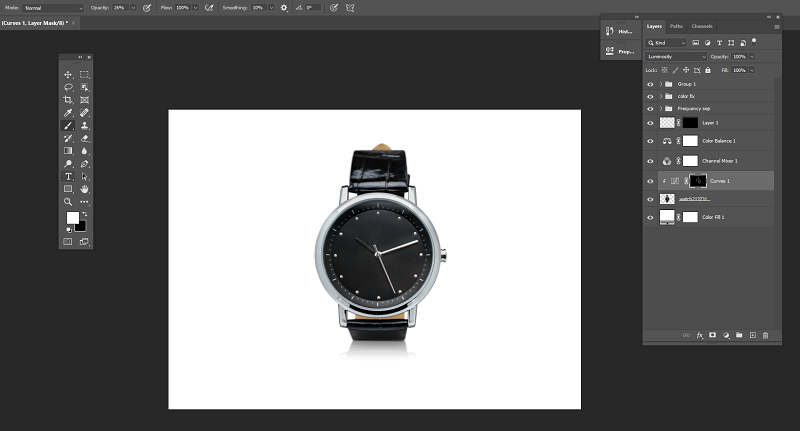Select the Dodge tool
800x431 pixels.
[x=68, y=164]
